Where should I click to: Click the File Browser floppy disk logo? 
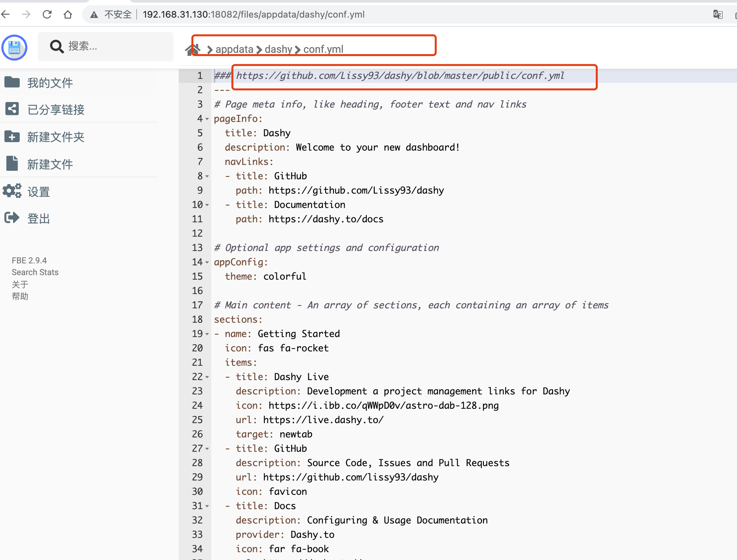pos(14,47)
